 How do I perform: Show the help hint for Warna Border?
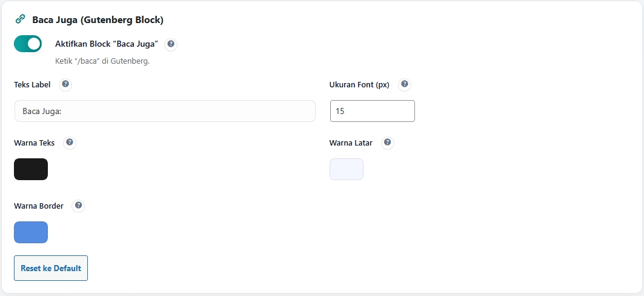78,206
